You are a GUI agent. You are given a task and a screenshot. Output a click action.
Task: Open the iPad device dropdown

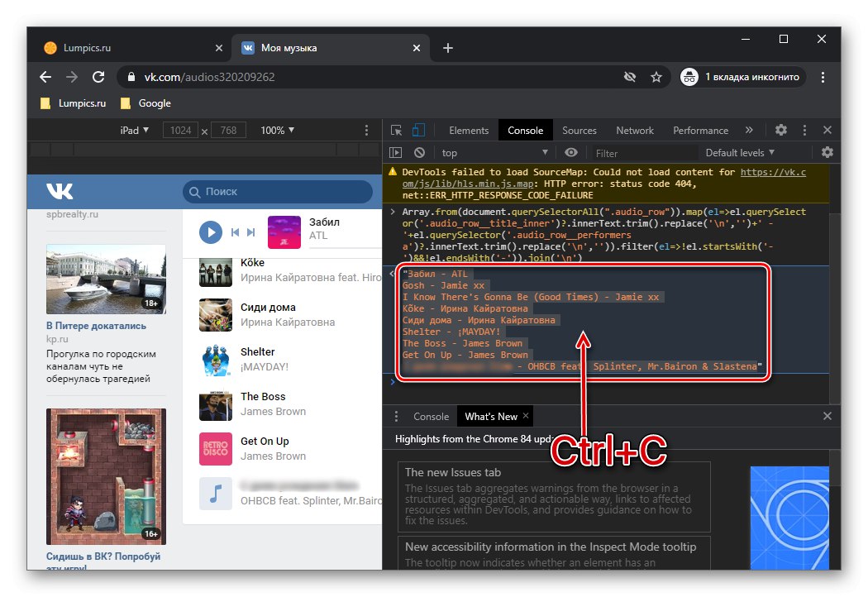coord(134,130)
